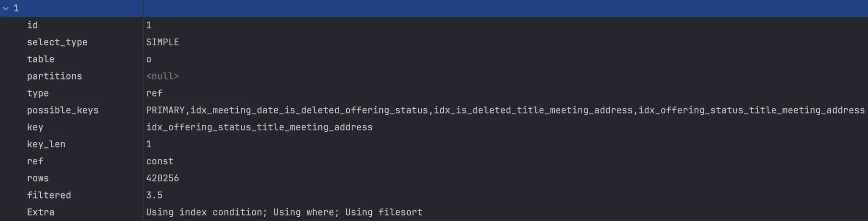Select the key value idx_offering_status_title_meeting_address
This screenshot has width=868, height=221.
(259, 127)
